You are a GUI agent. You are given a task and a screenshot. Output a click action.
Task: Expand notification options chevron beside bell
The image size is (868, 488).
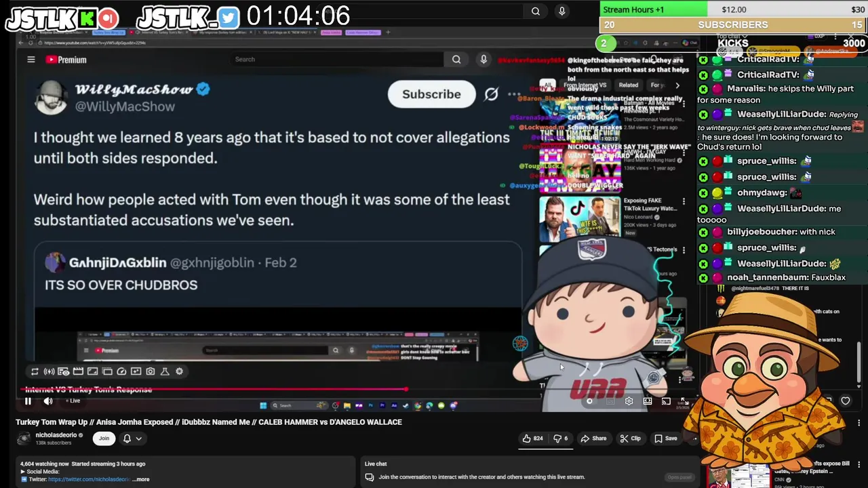pyautogui.click(x=138, y=439)
